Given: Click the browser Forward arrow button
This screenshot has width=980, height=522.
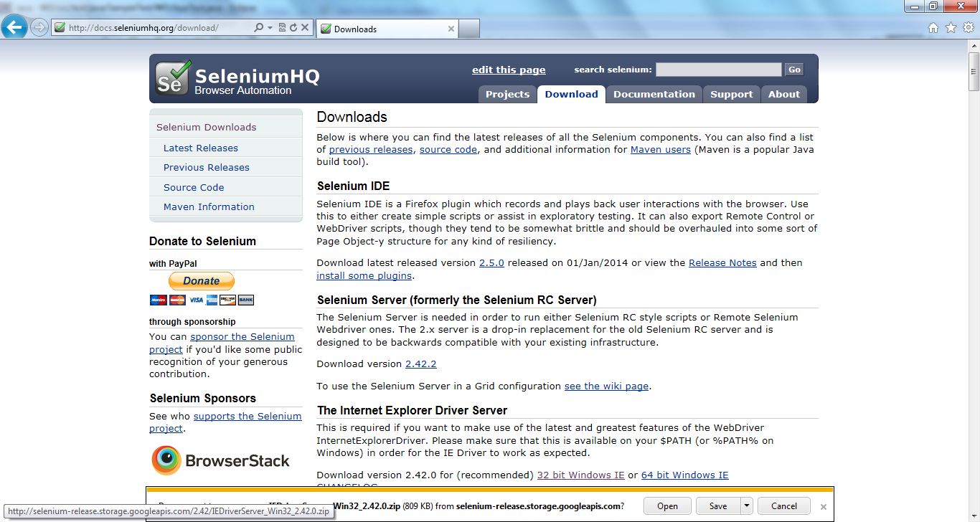Looking at the screenshot, I should [39, 28].
